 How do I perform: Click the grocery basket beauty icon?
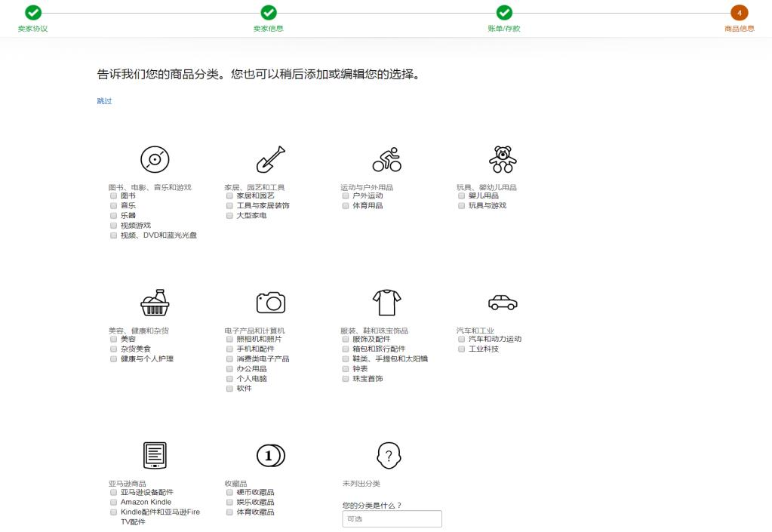point(155,303)
